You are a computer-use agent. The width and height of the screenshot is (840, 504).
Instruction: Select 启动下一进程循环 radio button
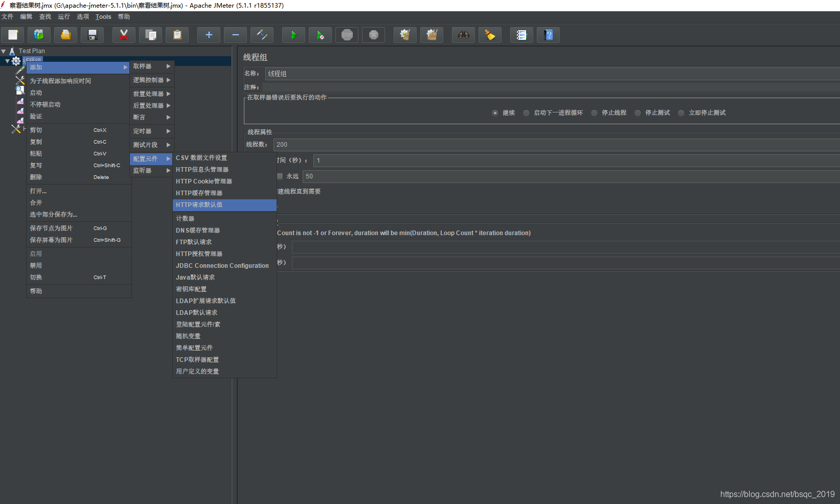[526, 113]
